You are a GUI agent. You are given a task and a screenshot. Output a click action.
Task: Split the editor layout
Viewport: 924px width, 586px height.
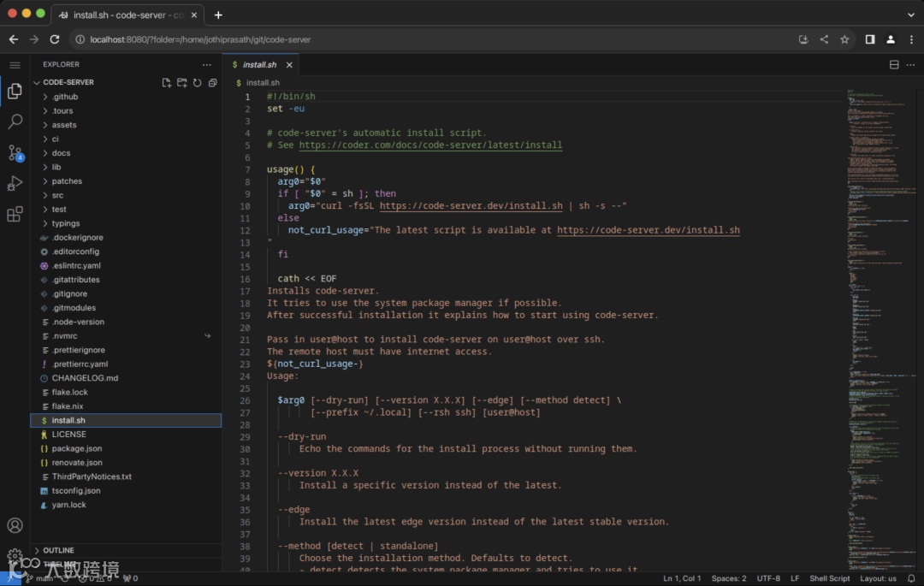click(x=894, y=65)
